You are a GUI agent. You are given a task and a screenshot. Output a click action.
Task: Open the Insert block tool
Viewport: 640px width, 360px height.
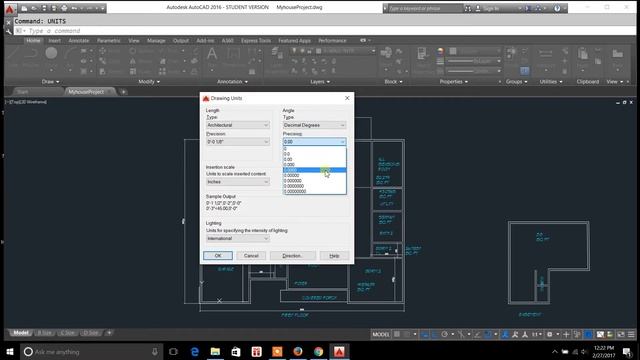point(386,53)
